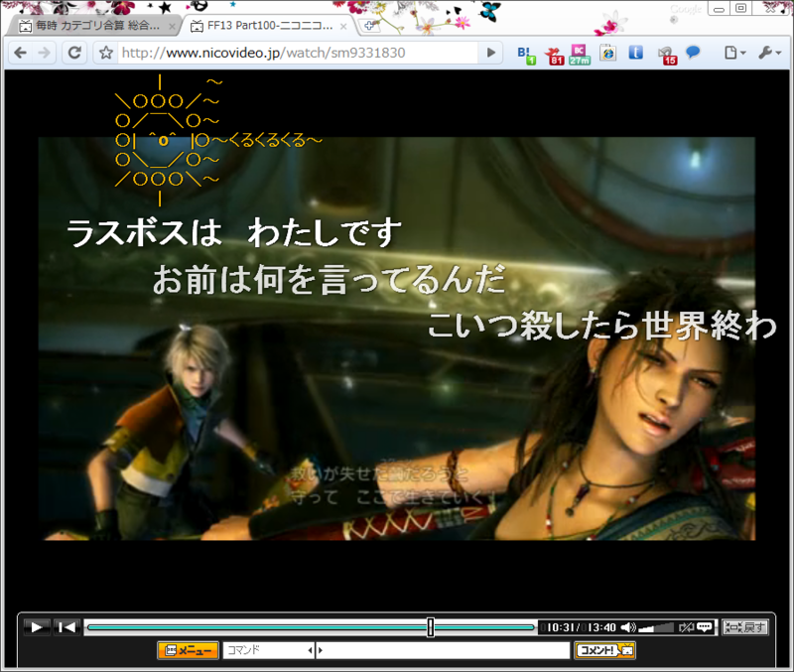Click the right arrow beside comment field
Viewport: 794px width, 672px height.
coord(320,650)
